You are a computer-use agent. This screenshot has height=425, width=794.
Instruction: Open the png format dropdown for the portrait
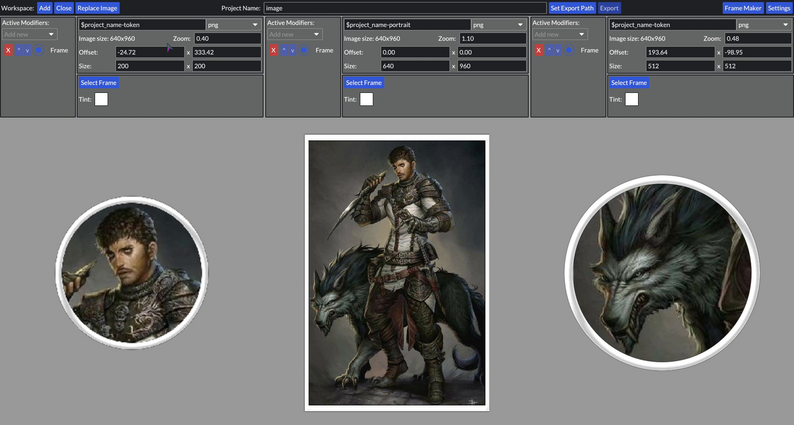tap(498, 23)
